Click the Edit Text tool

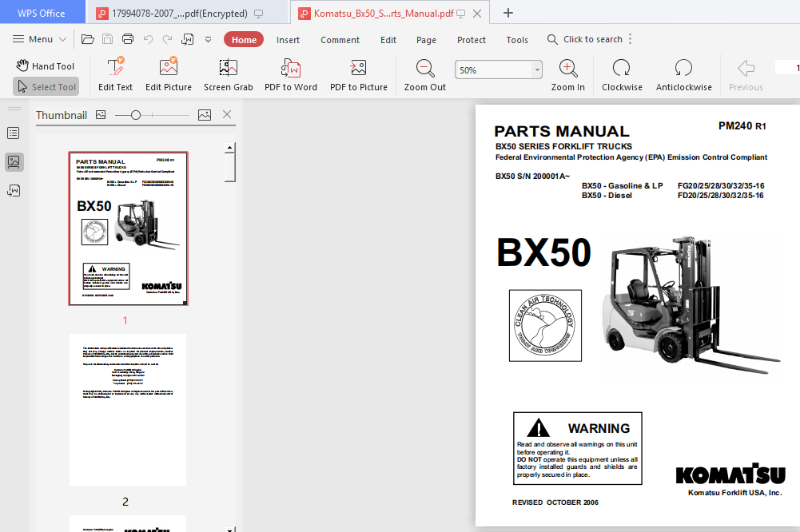pyautogui.click(x=115, y=74)
